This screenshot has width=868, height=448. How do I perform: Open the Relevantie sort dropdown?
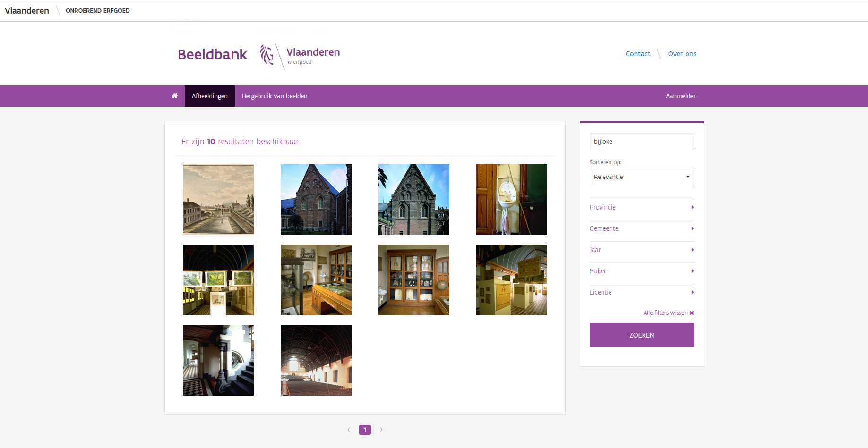(x=642, y=177)
